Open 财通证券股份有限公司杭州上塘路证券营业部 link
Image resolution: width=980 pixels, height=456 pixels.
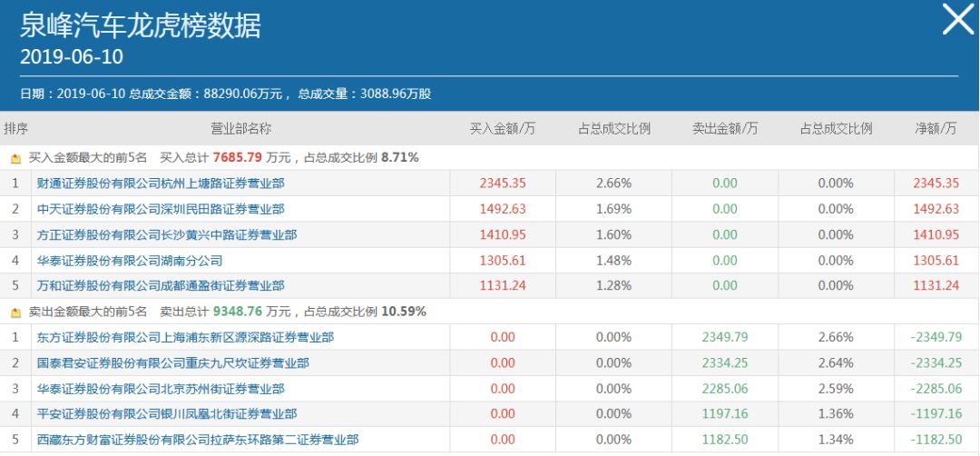(161, 183)
